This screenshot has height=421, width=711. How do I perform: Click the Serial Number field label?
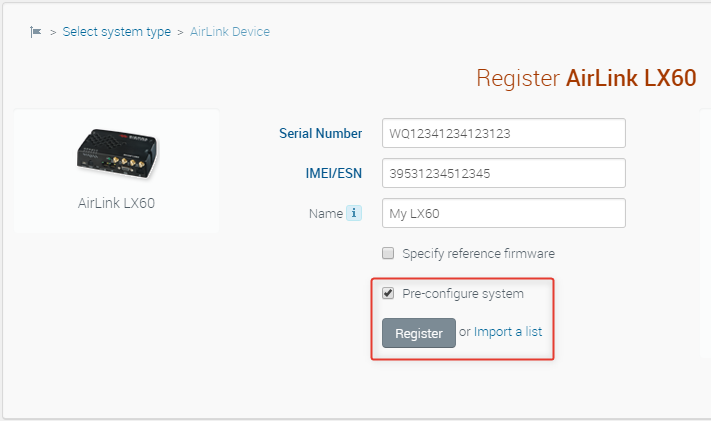coord(320,133)
